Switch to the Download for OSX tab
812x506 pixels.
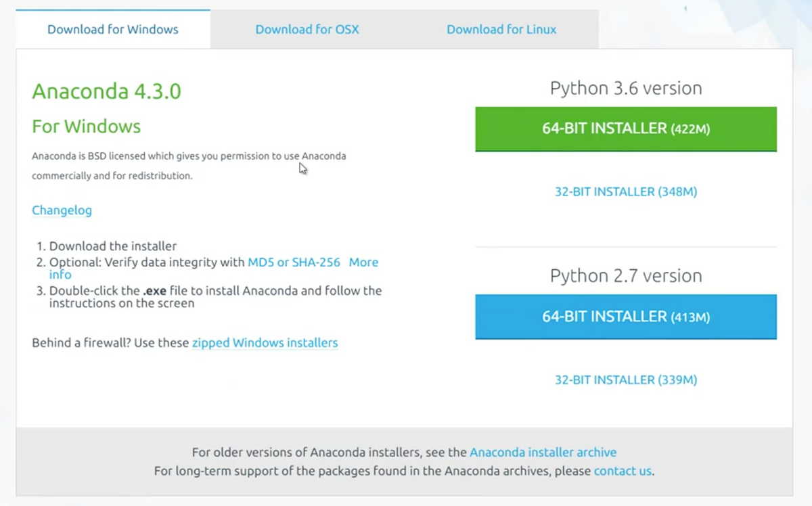pos(307,29)
